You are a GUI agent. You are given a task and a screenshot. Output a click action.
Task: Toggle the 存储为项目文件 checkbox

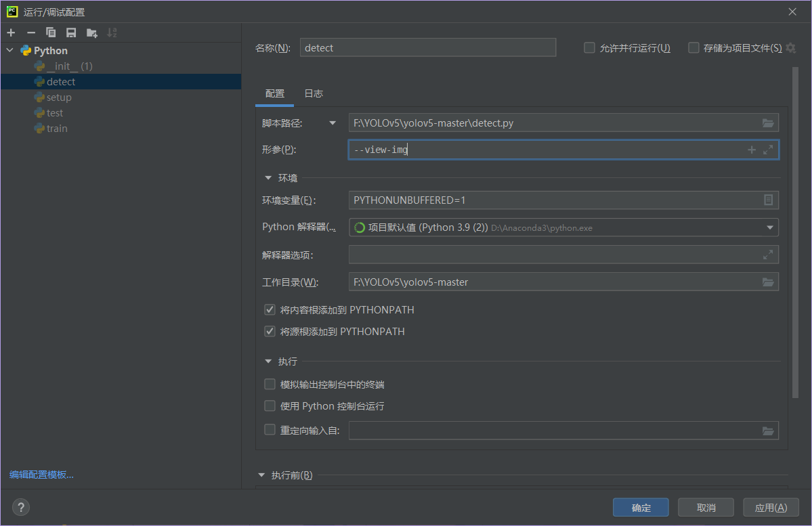[x=693, y=48]
